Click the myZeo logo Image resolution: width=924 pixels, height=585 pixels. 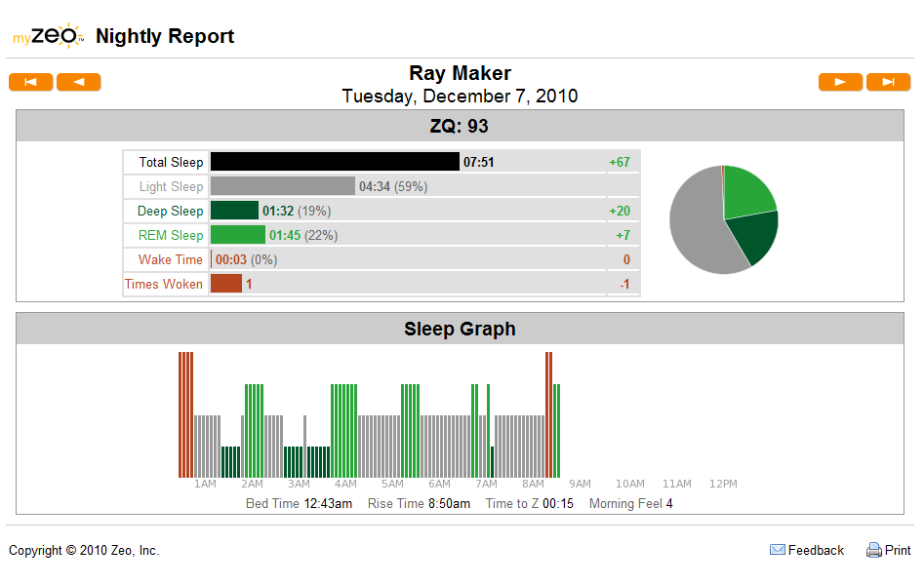[49, 36]
